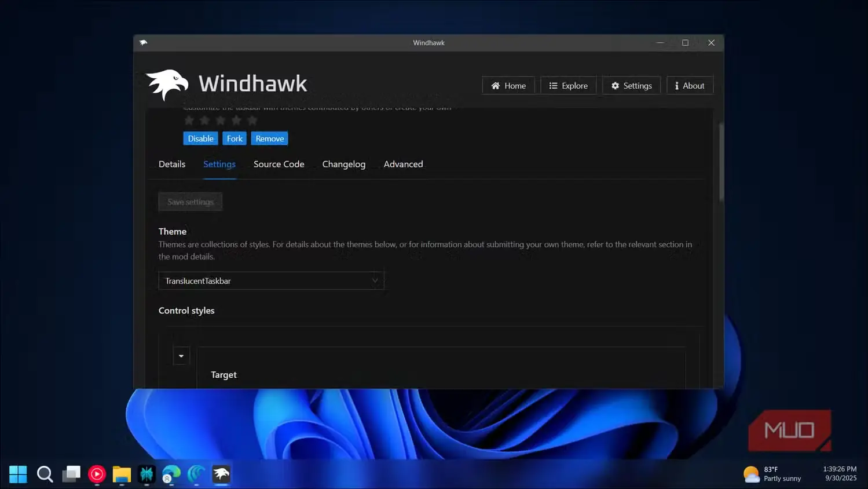Open the TranslucentTaskbar theme dropdown
Screen dimensions: 868x489
pyautogui.click(x=271, y=280)
